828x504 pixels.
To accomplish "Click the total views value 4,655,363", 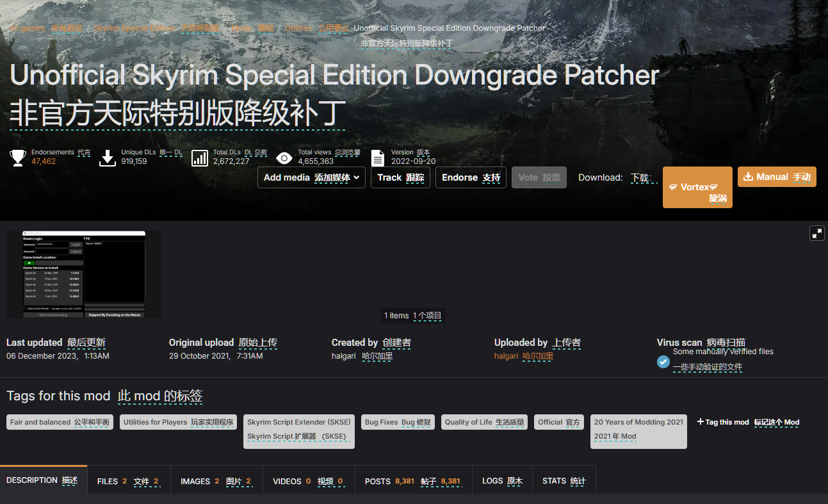I will (316, 161).
